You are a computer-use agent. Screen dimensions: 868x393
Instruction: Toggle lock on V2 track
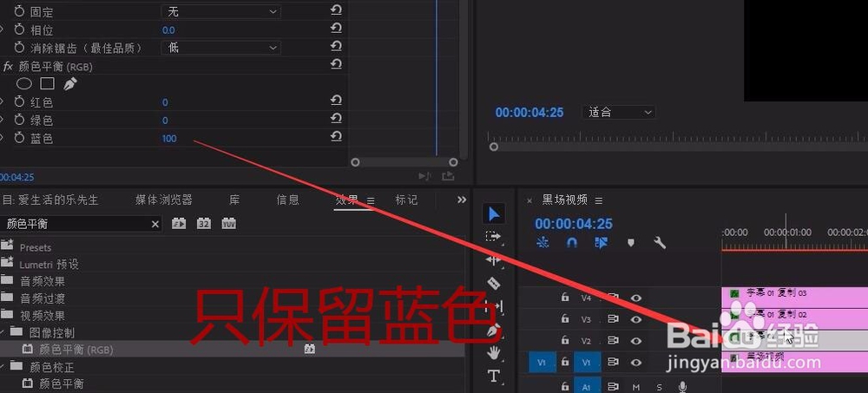(565, 340)
